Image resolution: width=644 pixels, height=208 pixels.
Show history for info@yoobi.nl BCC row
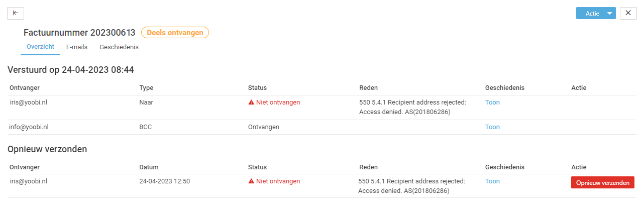tap(492, 127)
